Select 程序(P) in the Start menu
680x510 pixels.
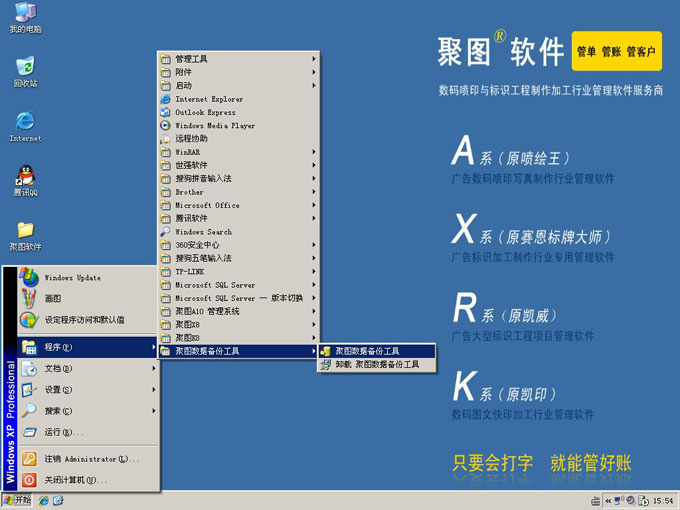click(x=88, y=347)
